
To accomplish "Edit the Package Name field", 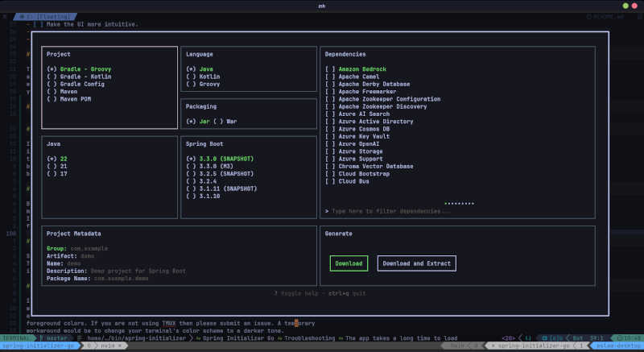I will 122,279.
